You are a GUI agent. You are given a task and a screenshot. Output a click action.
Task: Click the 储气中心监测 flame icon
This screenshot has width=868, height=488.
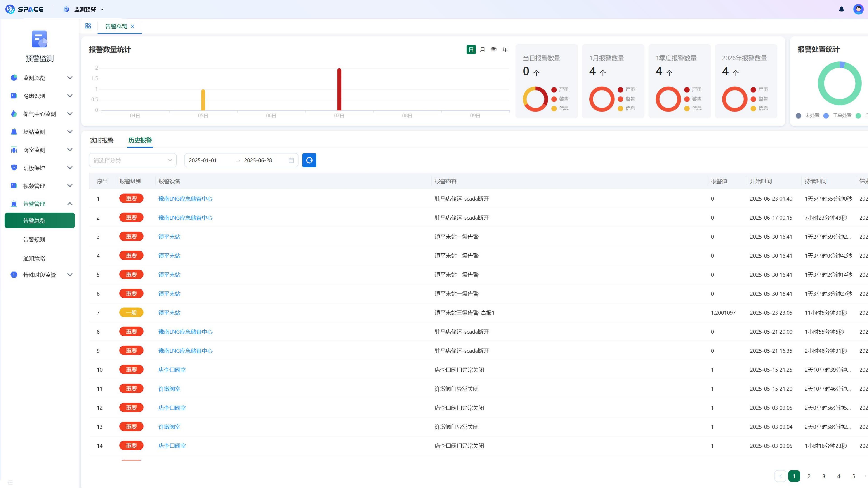pyautogui.click(x=14, y=114)
